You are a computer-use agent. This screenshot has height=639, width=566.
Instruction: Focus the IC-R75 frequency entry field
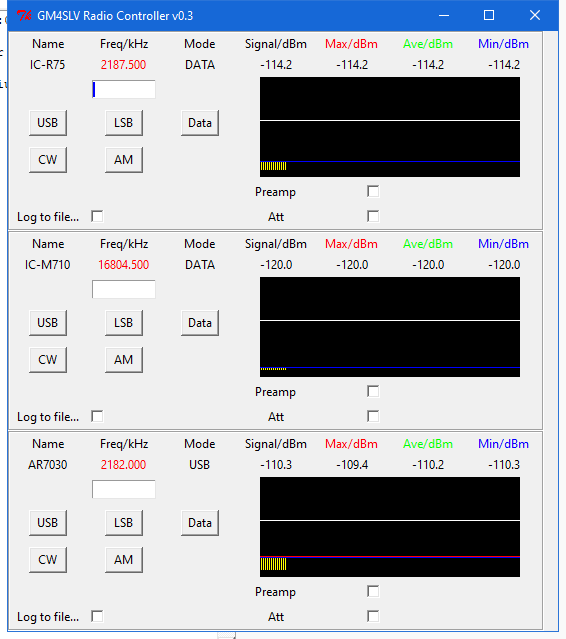coord(124,89)
